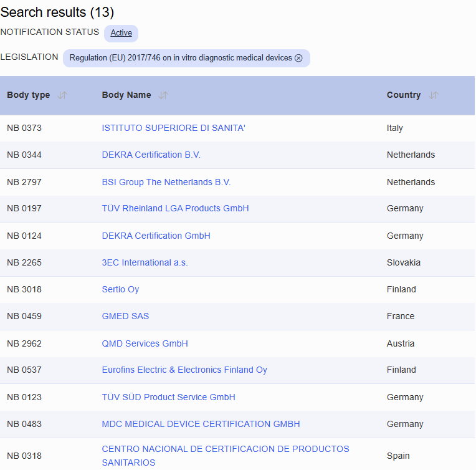Open QMD Services GmbH link

tap(145, 343)
